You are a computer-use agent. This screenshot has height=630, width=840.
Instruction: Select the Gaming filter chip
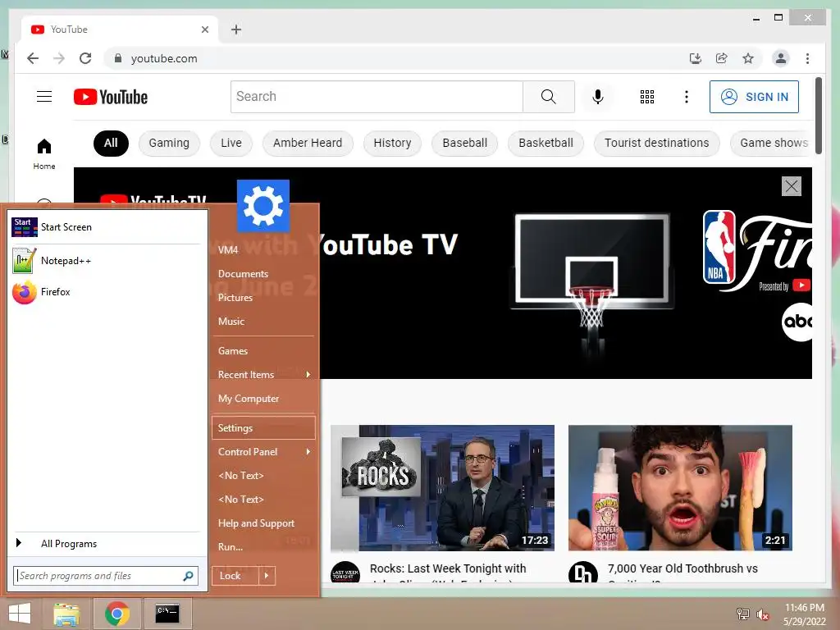169,143
